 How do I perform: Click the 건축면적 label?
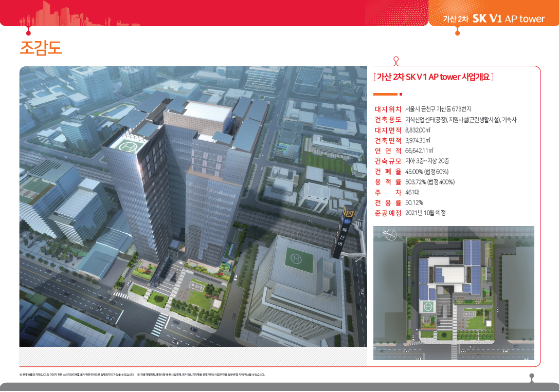pyautogui.click(x=388, y=141)
